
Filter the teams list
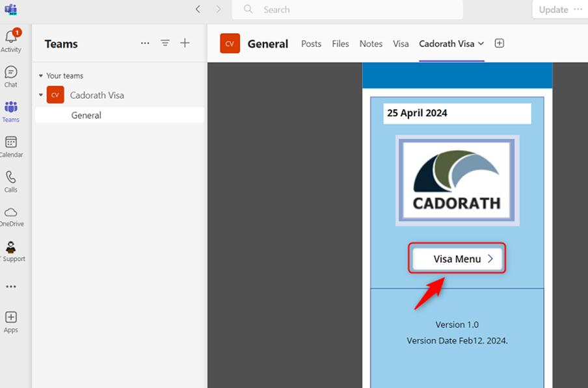coord(165,43)
